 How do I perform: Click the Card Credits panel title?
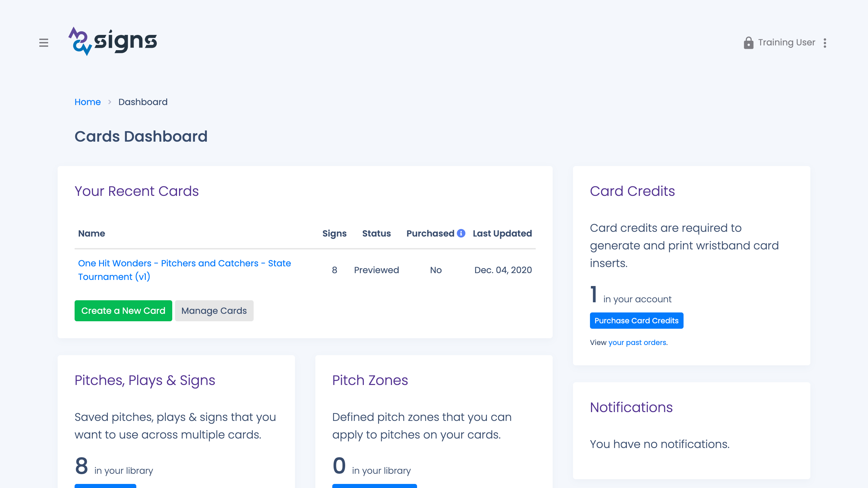pos(633,191)
